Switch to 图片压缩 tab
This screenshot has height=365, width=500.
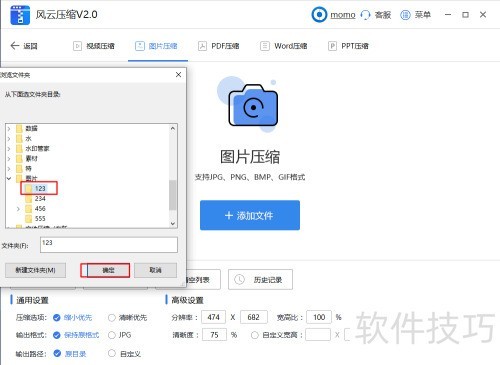[157, 46]
